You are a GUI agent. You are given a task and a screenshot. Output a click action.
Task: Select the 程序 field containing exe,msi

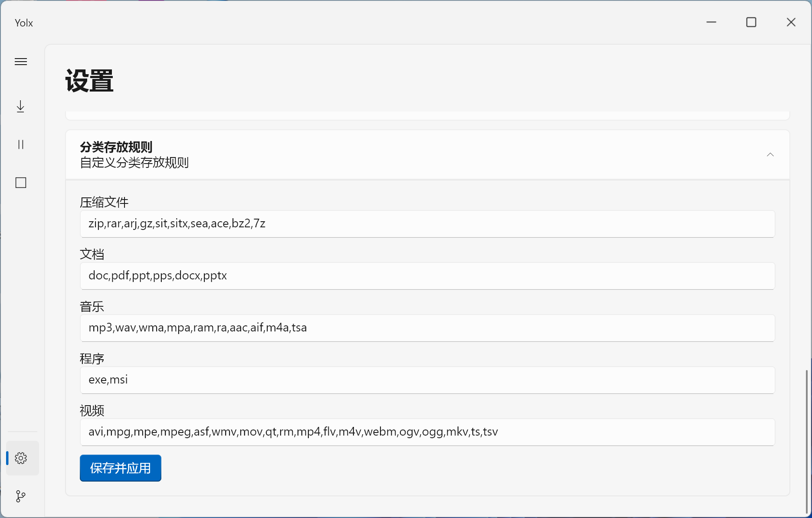pos(427,380)
